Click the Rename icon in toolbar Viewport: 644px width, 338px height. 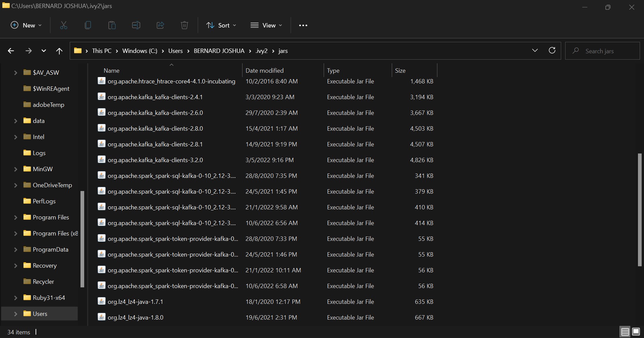(x=136, y=25)
